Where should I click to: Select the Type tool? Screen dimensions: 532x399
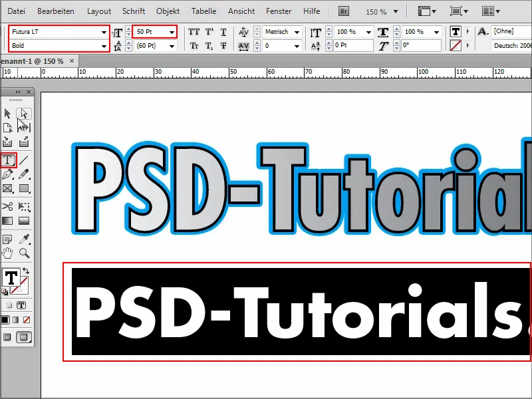[x=8, y=160]
